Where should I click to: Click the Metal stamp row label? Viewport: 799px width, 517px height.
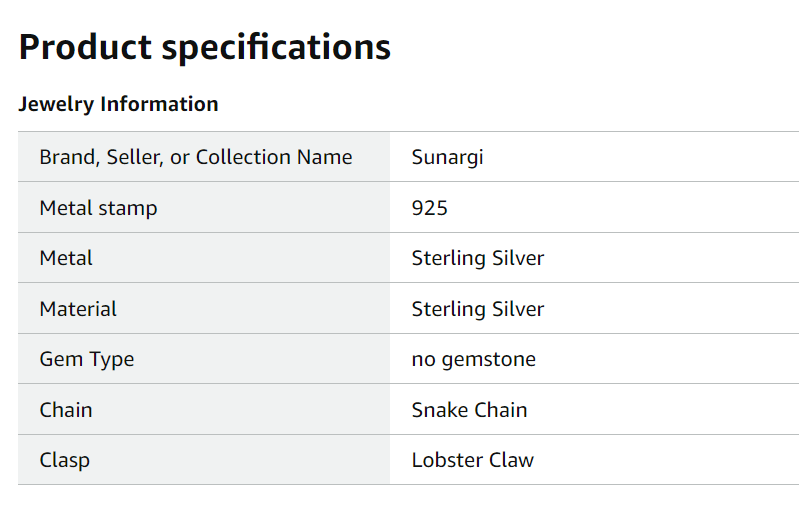tap(98, 208)
